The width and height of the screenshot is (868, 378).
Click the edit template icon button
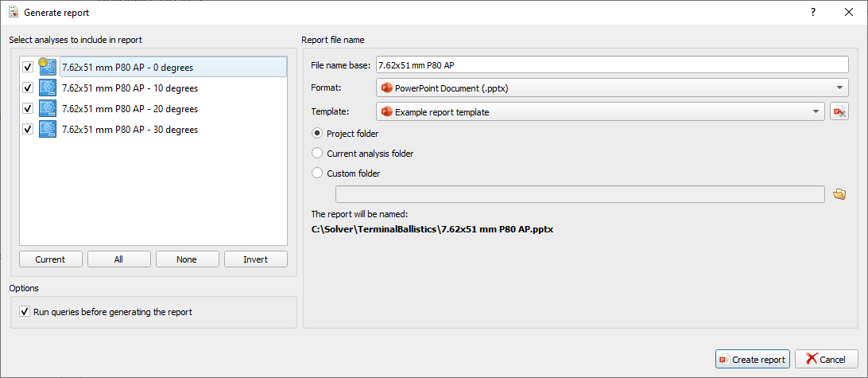[x=839, y=112]
